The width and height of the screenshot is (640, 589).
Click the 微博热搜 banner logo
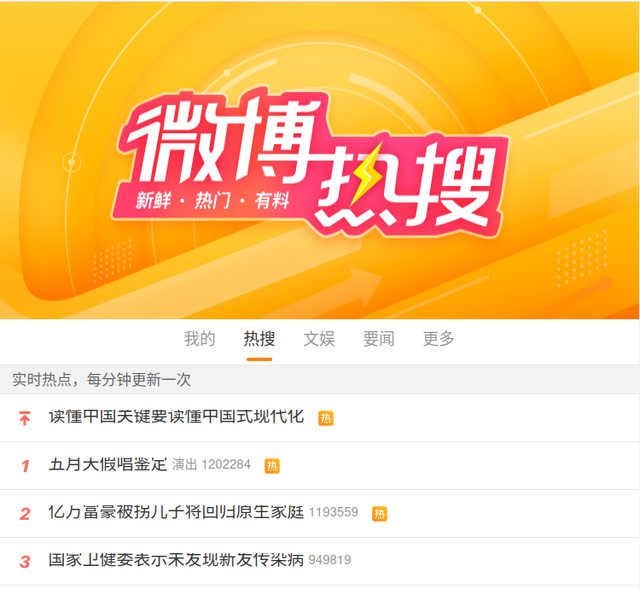[x=310, y=163]
